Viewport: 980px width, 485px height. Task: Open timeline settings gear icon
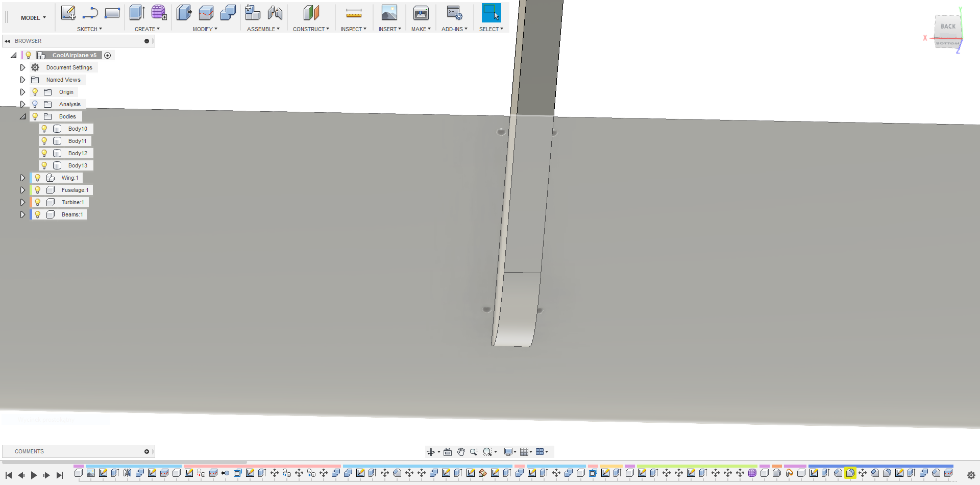[x=971, y=475]
